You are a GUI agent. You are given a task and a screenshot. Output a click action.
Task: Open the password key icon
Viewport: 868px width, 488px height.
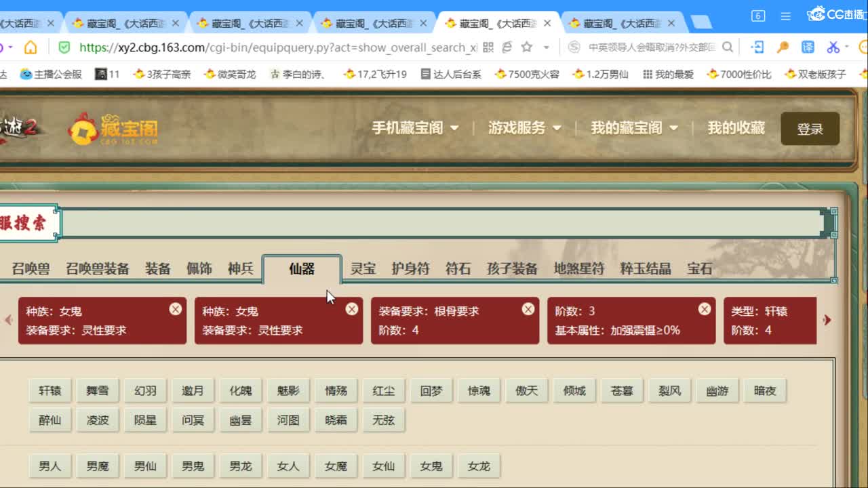click(783, 47)
